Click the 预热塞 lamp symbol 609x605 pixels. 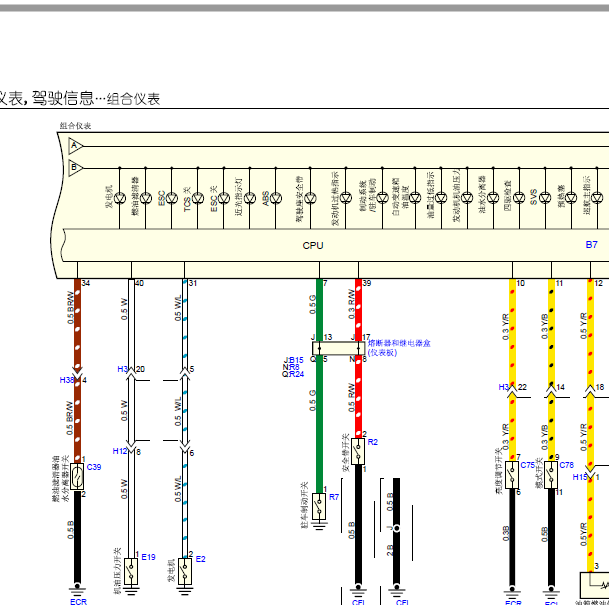(571, 198)
